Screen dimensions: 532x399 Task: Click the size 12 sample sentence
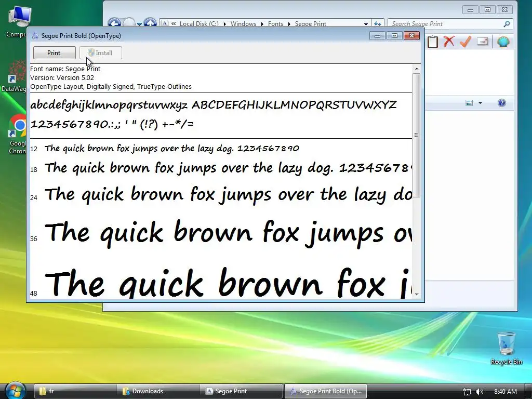[172, 148]
